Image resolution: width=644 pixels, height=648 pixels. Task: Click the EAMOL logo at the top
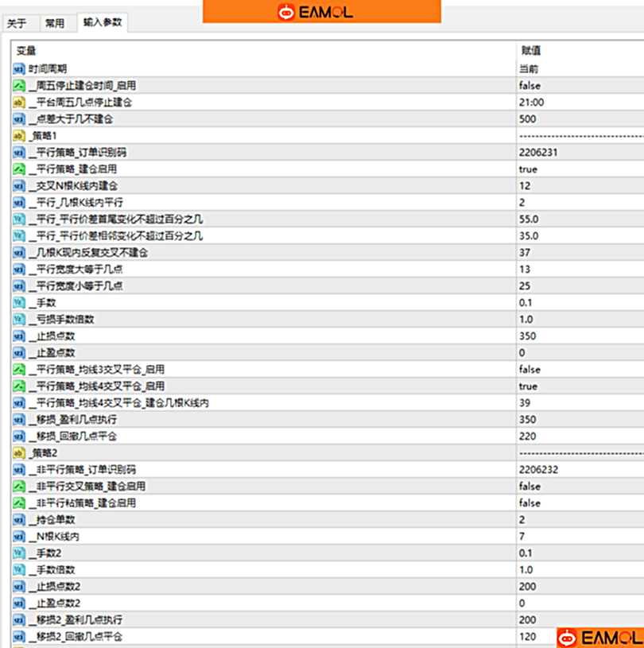320,11
